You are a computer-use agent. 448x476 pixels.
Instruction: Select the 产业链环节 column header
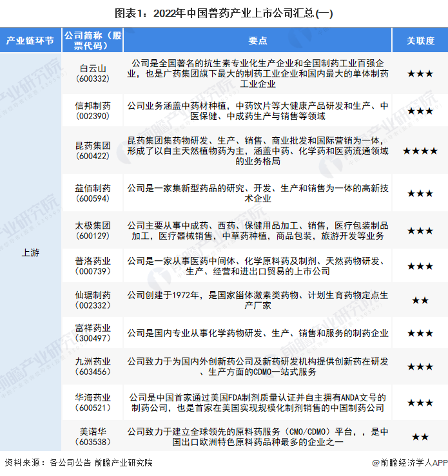pos(30,41)
